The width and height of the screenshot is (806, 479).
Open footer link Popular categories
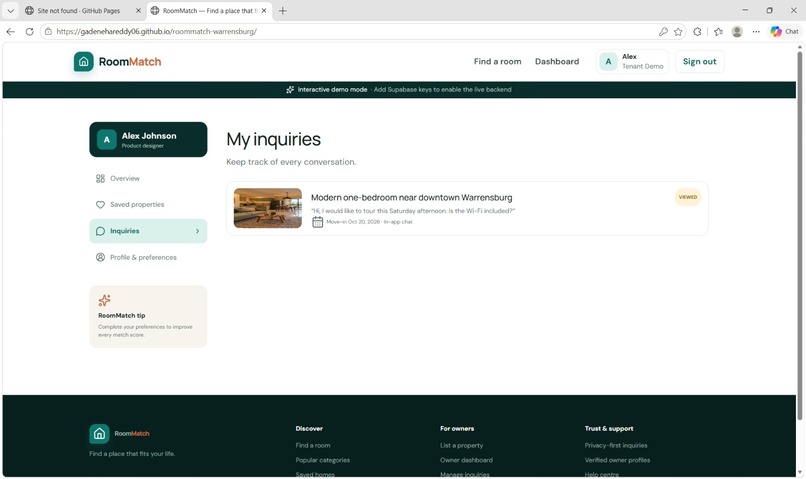(x=323, y=460)
